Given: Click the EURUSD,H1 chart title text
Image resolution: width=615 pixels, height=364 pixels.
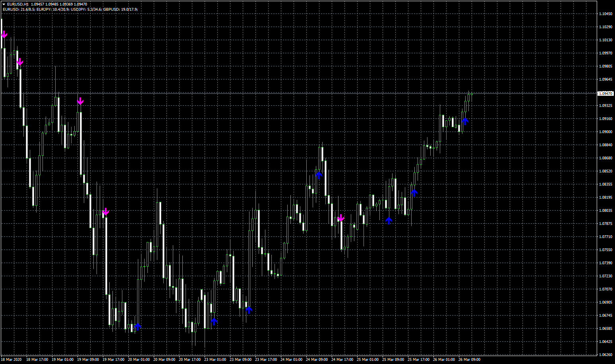Looking at the screenshot, I should click(18, 4).
